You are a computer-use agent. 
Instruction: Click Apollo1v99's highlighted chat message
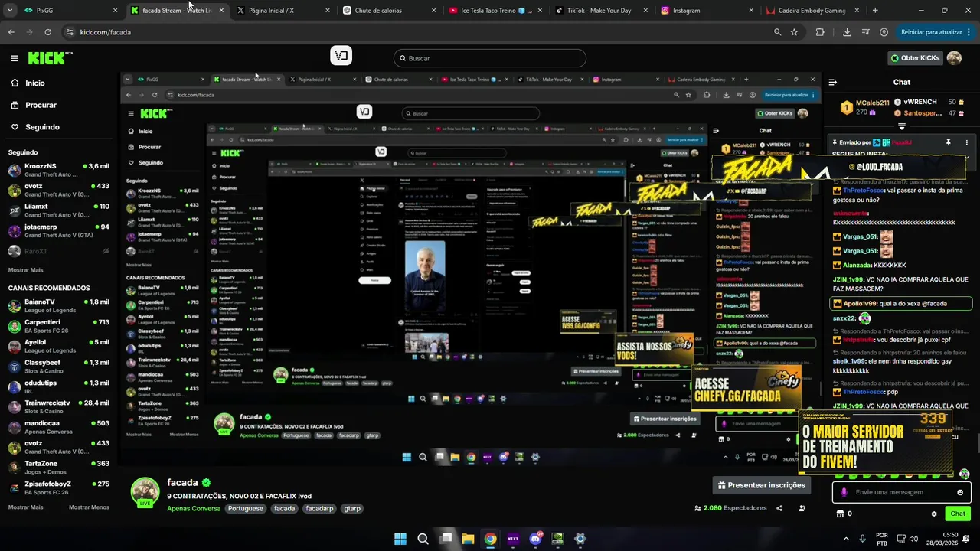[x=900, y=304]
